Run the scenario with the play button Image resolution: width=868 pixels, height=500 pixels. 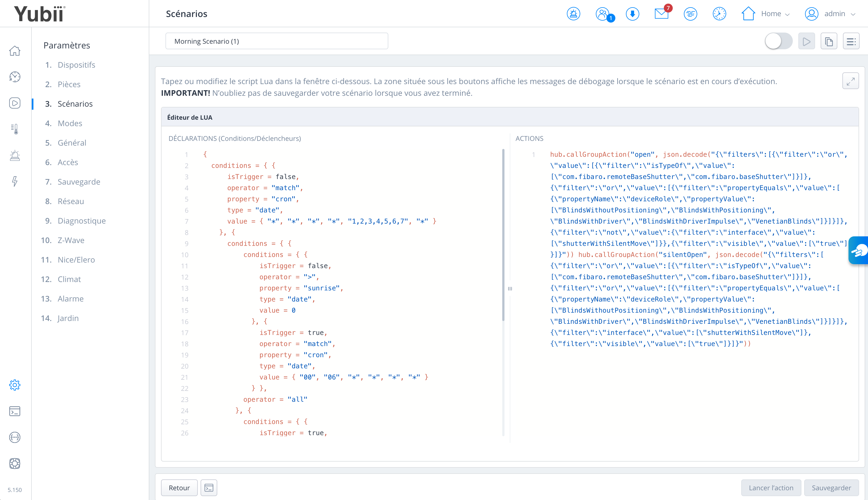(806, 41)
